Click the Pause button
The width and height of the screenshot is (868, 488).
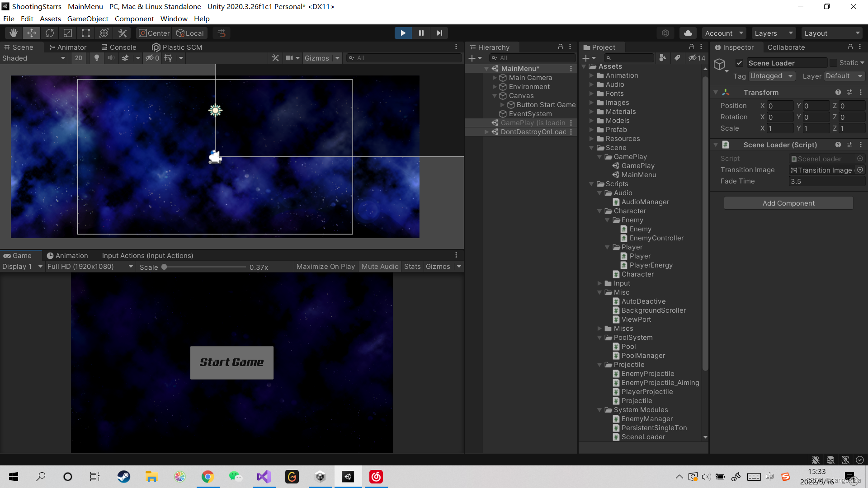[x=421, y=33]
